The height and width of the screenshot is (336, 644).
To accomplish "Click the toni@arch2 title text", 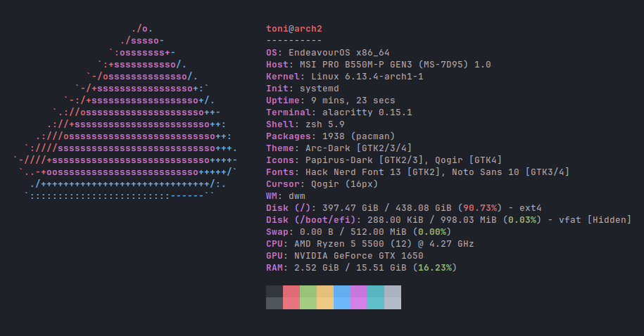I will coord(294,29).
